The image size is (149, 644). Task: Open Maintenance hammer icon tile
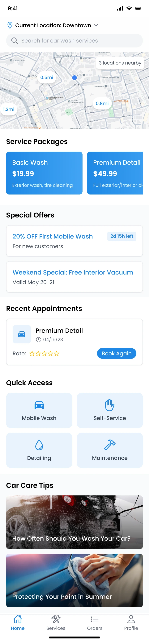pyautogui.click(x=110, y=450)
